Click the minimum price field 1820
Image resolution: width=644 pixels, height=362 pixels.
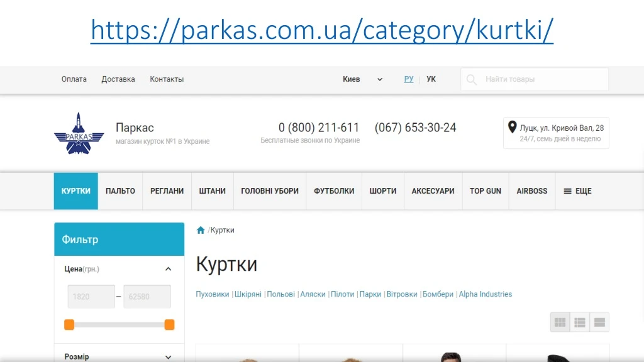tap(91, 297)
